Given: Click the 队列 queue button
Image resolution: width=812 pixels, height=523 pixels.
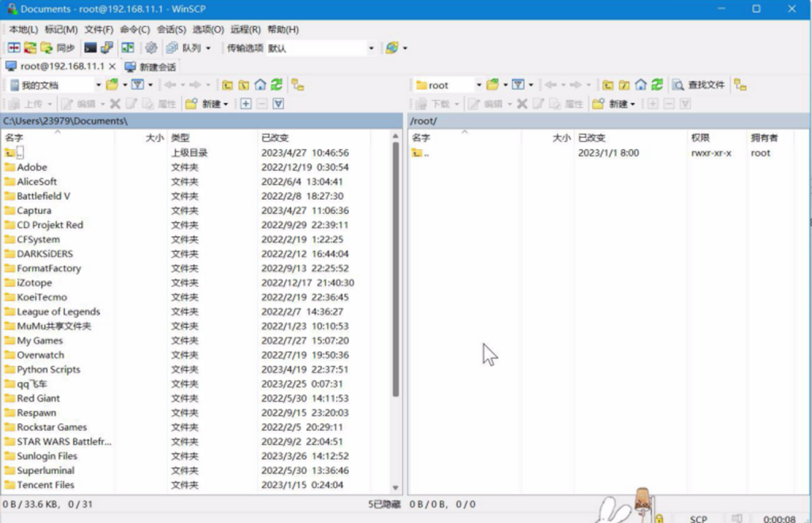Looking at the screenshot, I should (x=184, y=48).
